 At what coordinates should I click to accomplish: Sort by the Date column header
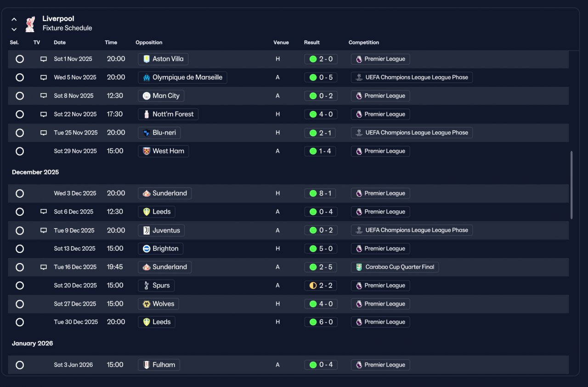60,42
